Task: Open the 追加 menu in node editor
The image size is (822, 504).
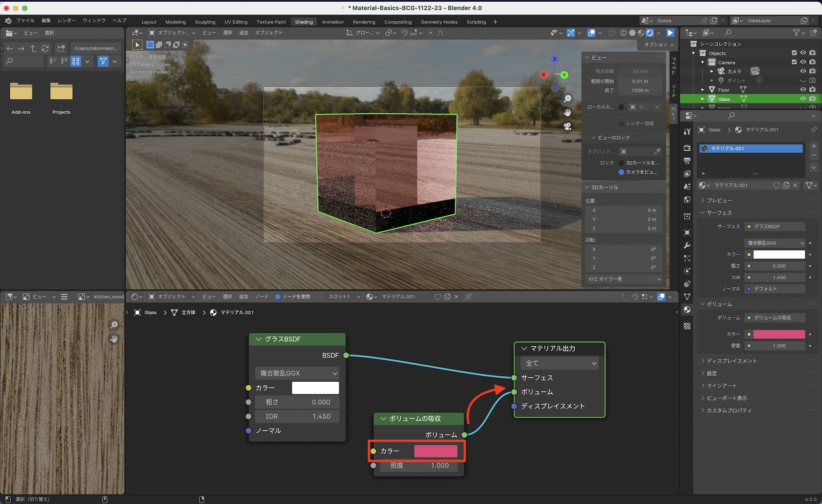Action: coord(243,297)
